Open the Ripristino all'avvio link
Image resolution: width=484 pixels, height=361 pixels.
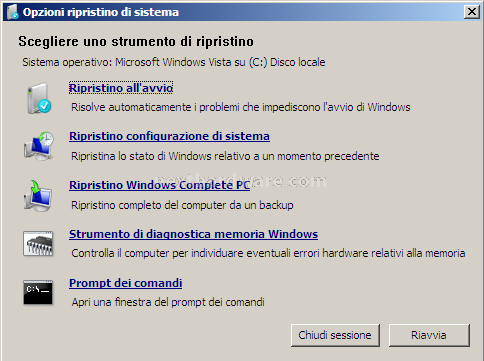(121, 88)
